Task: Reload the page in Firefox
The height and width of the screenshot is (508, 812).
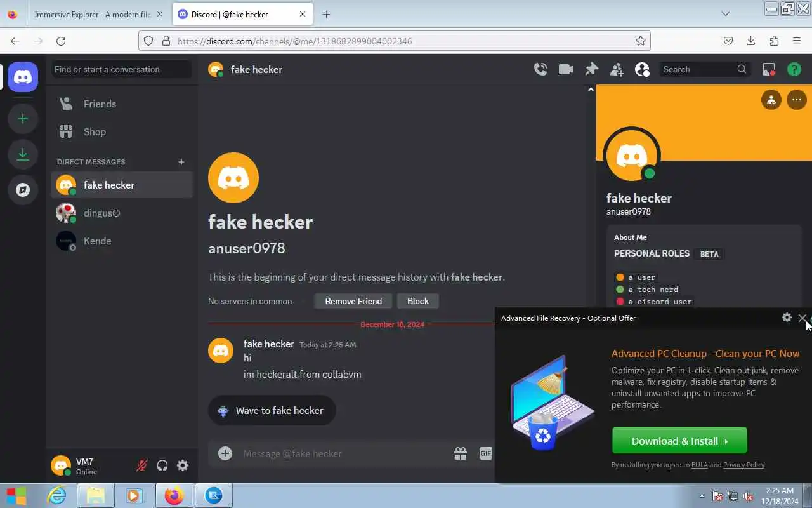Action: (61, 41)
